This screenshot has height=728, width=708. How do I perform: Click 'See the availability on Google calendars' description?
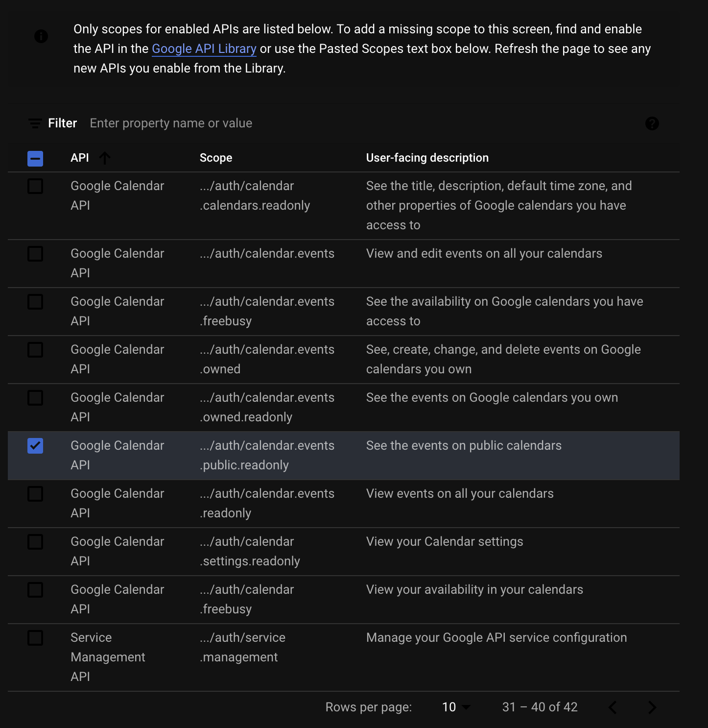click(x=505, y=311)
